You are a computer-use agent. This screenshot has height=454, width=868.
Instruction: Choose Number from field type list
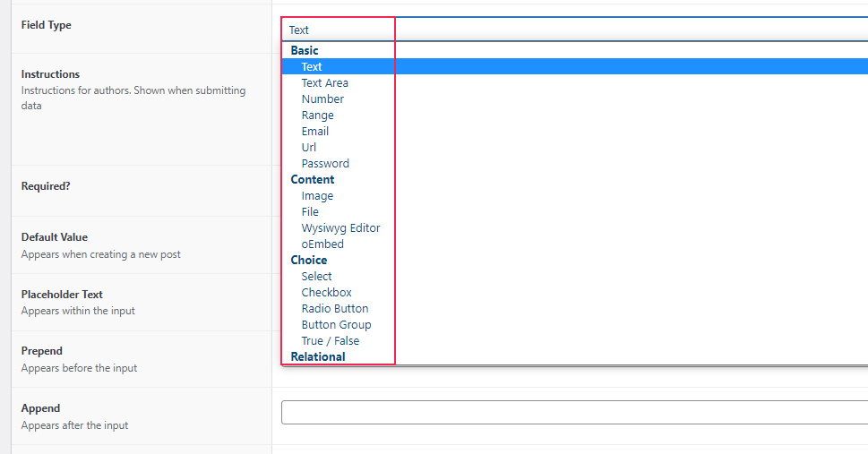pyautogui.click(x=322, y=99)
